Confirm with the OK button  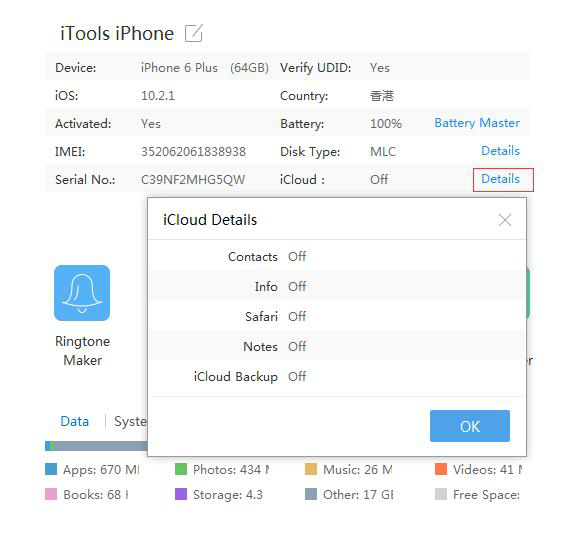(470, 426)
